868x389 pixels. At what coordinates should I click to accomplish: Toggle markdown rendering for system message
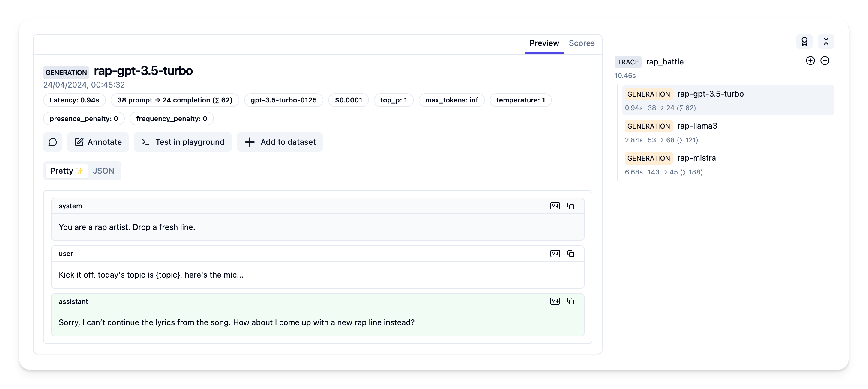point(555,206)
